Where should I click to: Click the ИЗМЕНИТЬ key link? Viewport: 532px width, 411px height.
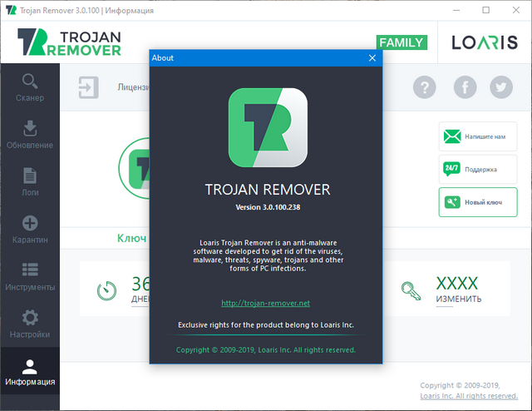point(459,299)
